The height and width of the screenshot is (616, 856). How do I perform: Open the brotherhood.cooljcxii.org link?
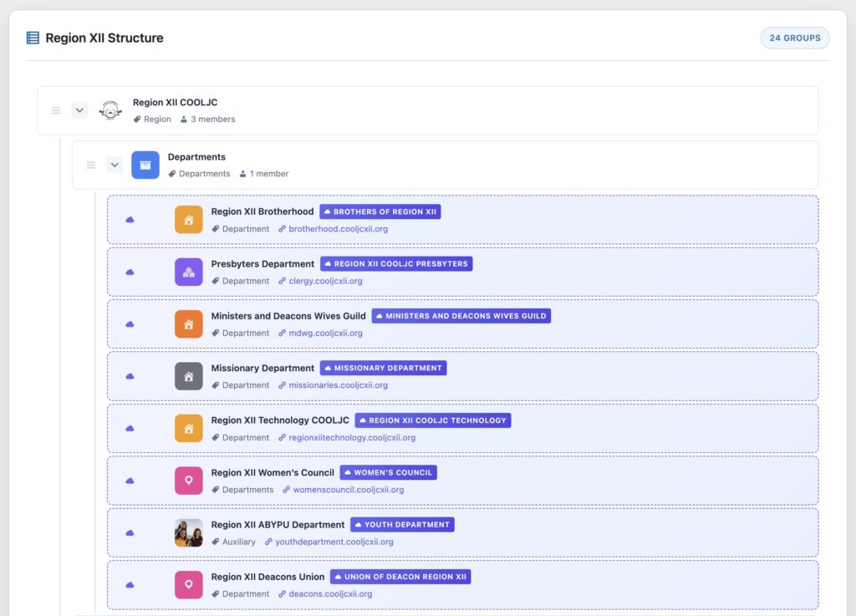pyautogui.click(x=338, y=229)
